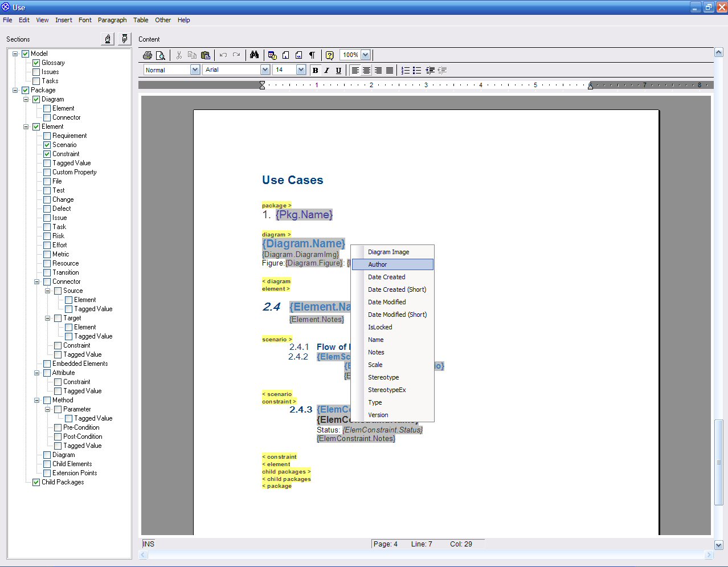Open the paragraph style Normal dropdown

195,70
